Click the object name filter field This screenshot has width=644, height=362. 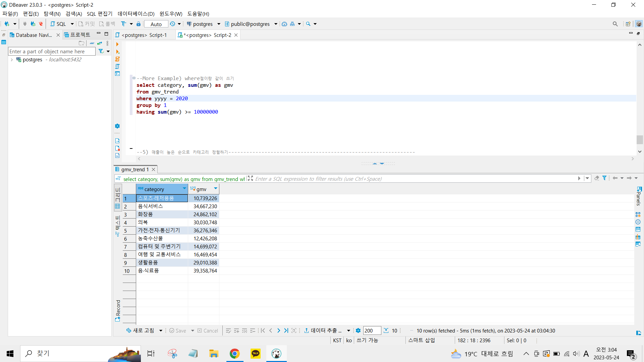pos(51,51)
